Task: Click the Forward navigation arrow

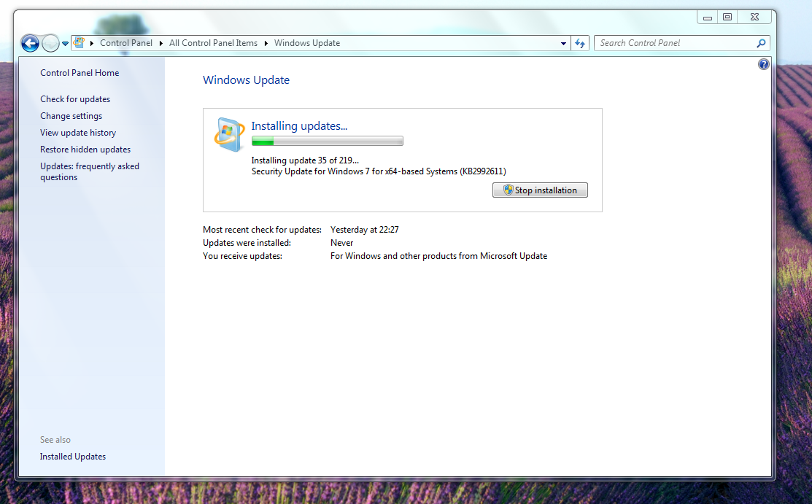Action: pyautogui.click(x=50, y=43)
